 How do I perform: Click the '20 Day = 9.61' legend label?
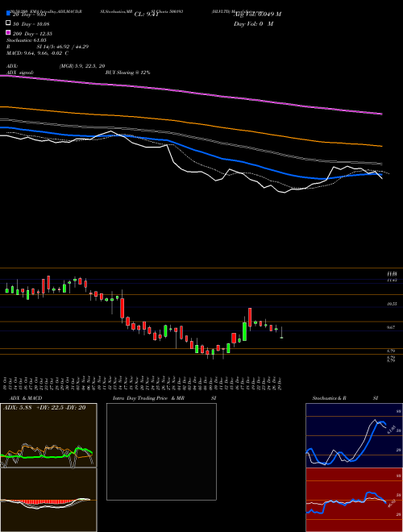(x=29, y=15)
